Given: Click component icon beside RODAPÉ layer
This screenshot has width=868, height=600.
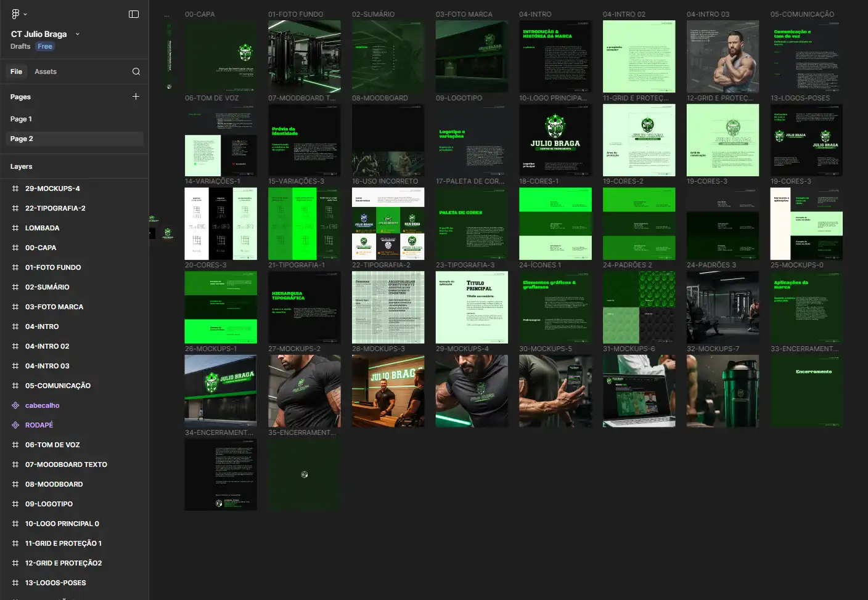Looking at the screenshot, I should tap(15, 425).
